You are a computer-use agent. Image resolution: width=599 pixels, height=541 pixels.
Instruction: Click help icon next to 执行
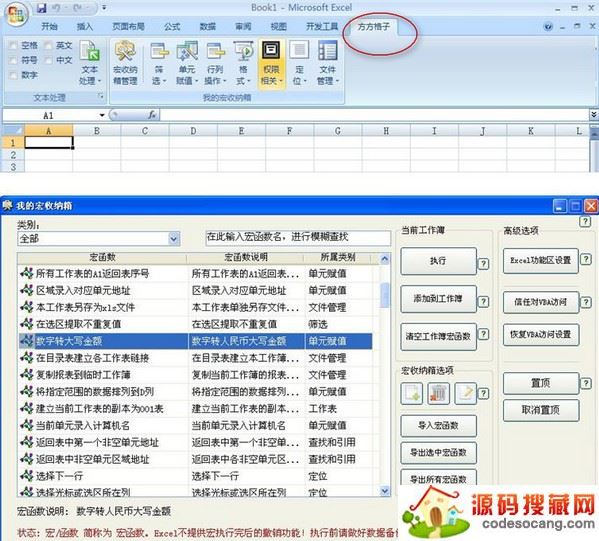(483, 264)
